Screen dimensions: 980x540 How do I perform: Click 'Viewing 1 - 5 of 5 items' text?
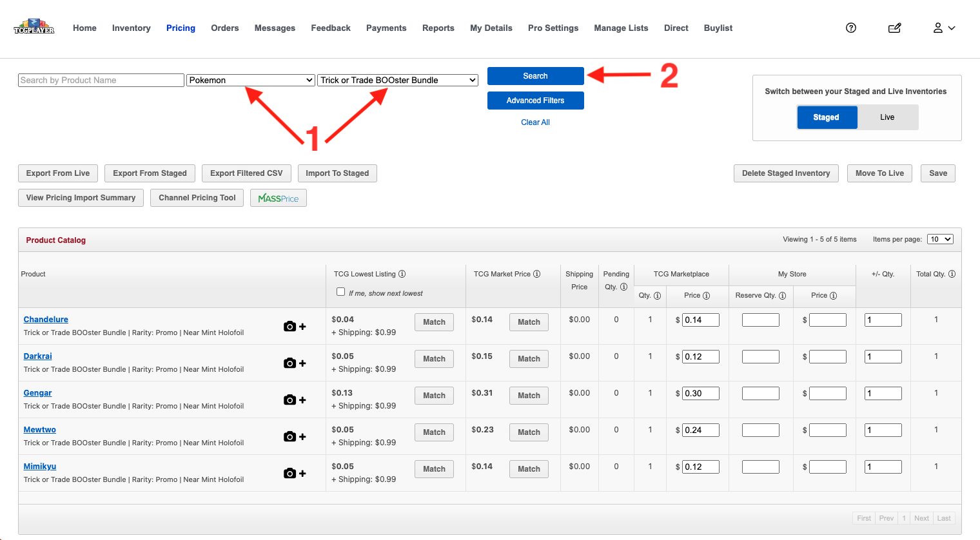(819, 239)
